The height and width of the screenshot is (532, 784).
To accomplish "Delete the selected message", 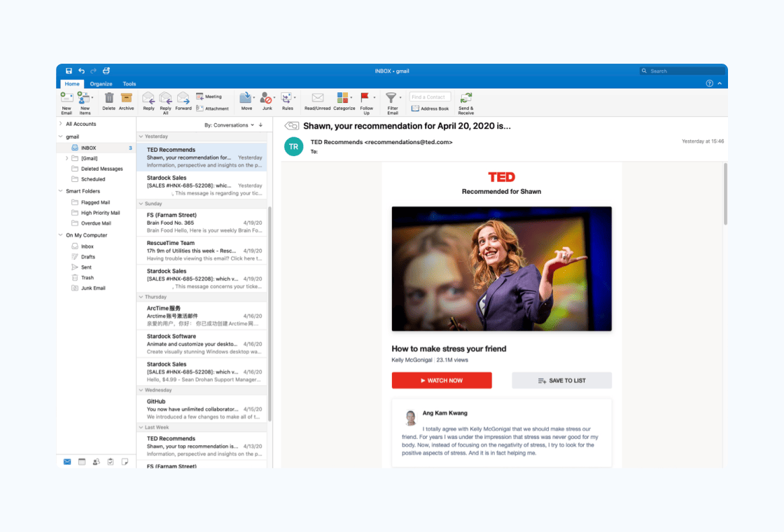I will [109, 101].
